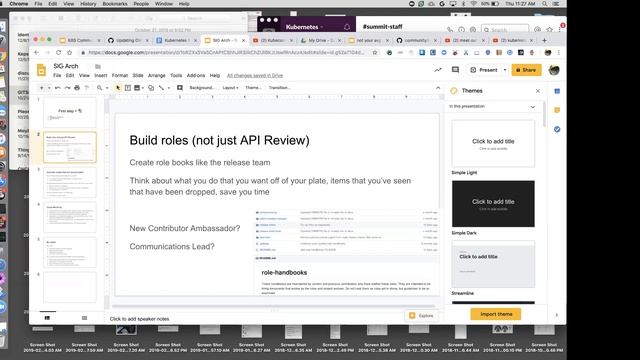This screenshot has width=640, height=360.
Task: Select the Text box tool
Action: [x=128, y=88]
